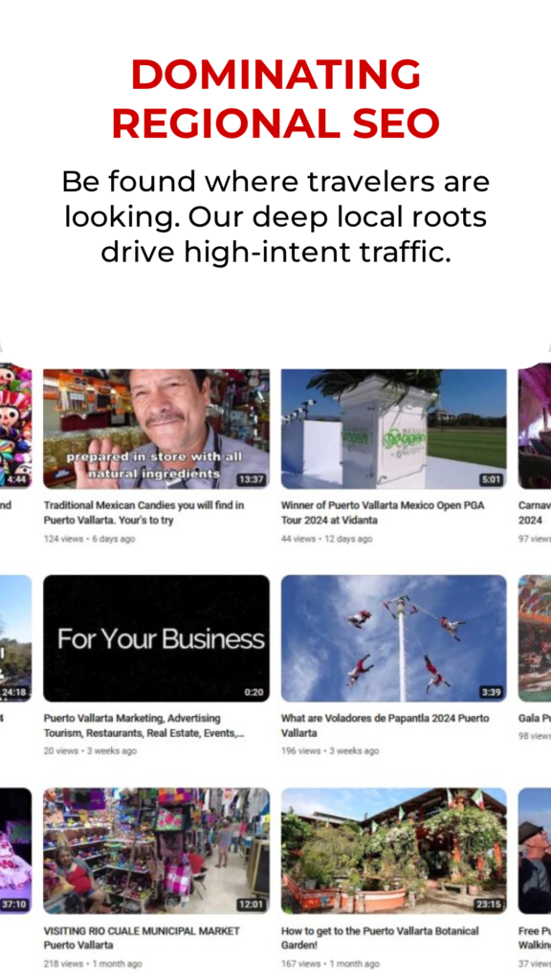
Task: Click the title Traditional Mexican Candies you will find
Action: [x=143, y=513]
